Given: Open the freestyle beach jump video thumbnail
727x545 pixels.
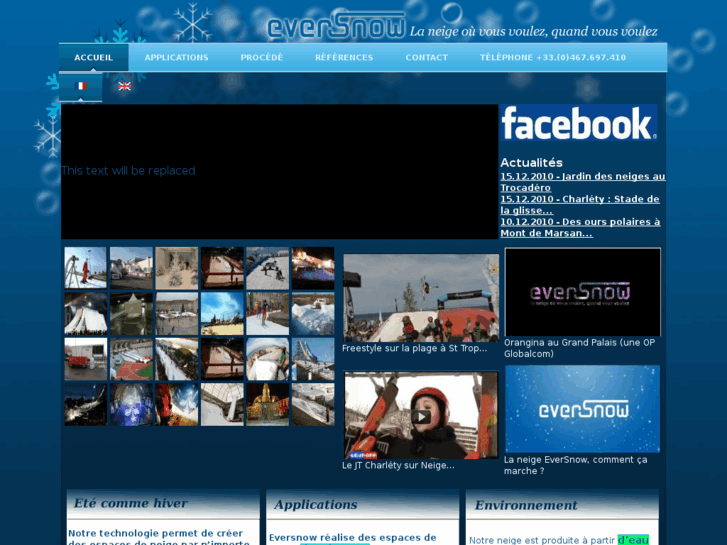Looking at the screenshot, I should tap(421, 298).
